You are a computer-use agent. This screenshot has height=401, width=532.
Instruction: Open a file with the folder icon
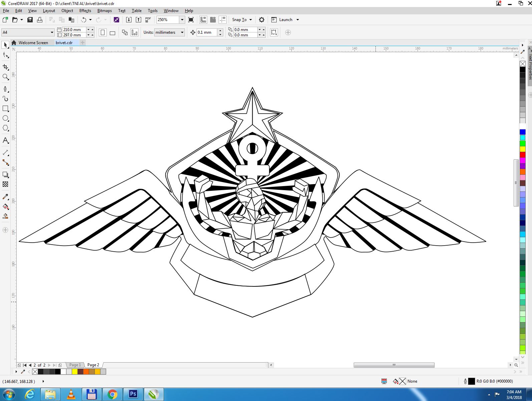pyautogui.click(x=15, y=20)
